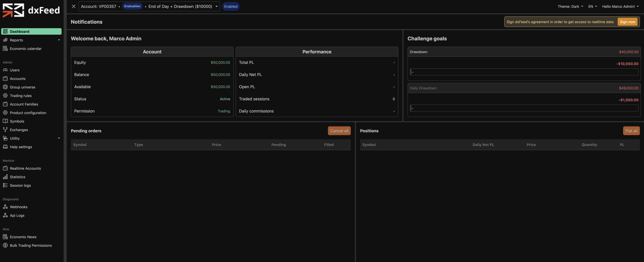Click the Exchanges branch icon
644x262 pixels.
pos(5,130)
